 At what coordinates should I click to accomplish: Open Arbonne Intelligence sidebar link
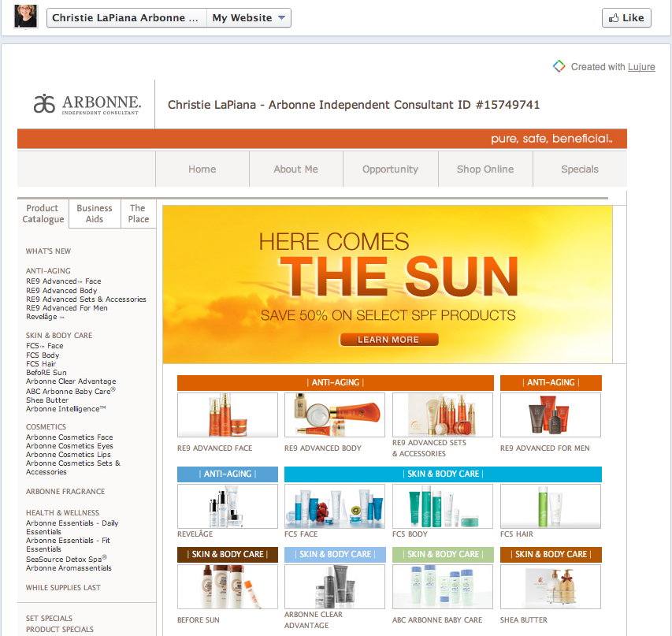coord(65,409)
